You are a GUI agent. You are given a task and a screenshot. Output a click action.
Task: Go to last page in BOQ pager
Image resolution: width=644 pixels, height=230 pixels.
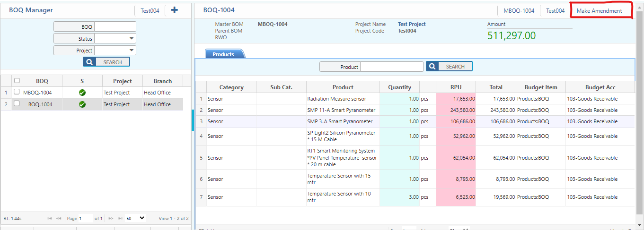point(120,219)
